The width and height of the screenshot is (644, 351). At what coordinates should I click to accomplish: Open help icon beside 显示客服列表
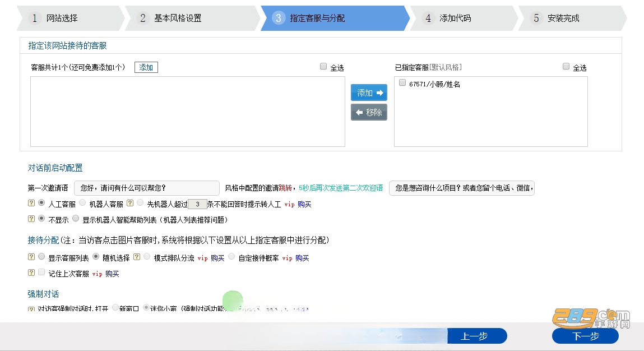pos(31,257)
